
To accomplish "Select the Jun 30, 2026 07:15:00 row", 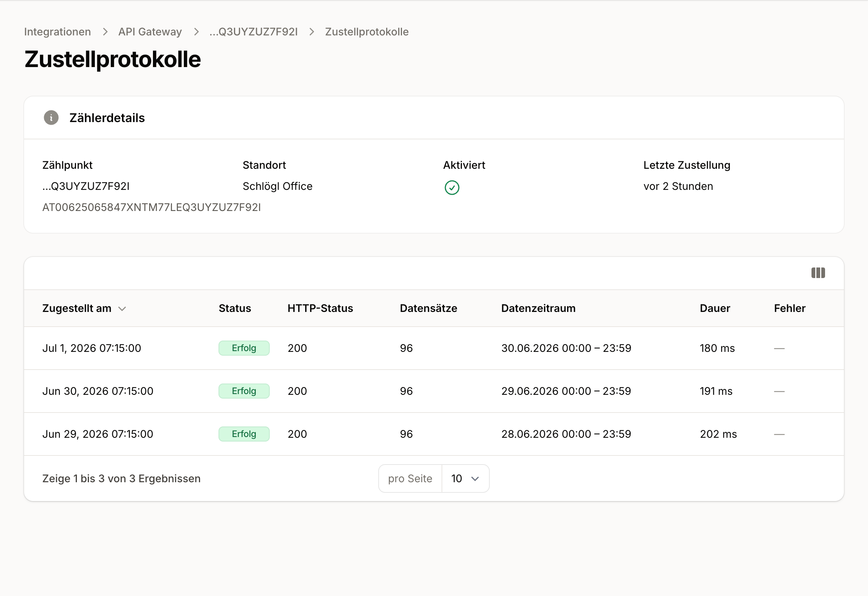I will tap(434, 391).
